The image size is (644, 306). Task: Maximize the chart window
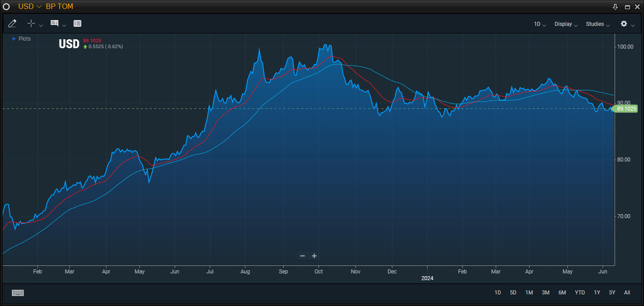[627, 6]
